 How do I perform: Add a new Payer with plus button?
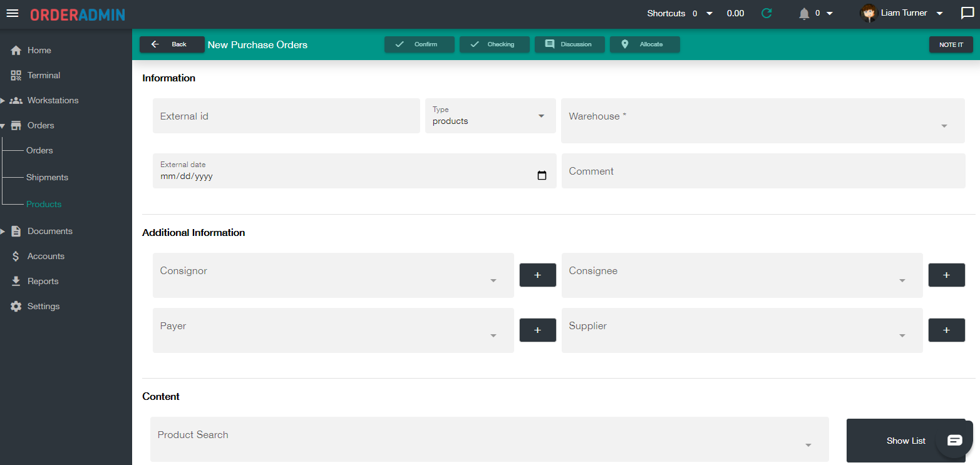click(x=538, y=330)
